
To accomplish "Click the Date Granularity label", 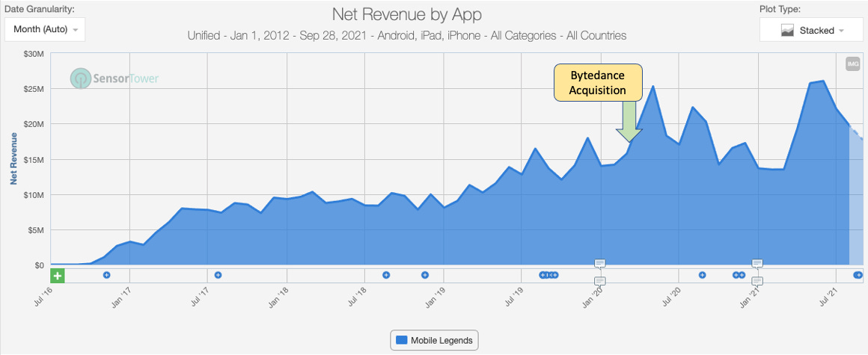I will (40, 10).
